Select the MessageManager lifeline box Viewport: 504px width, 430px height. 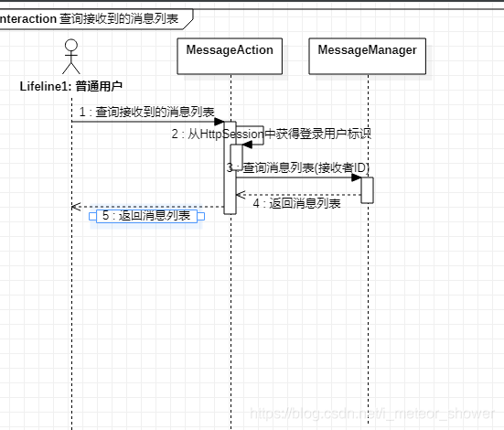(368, 57)
